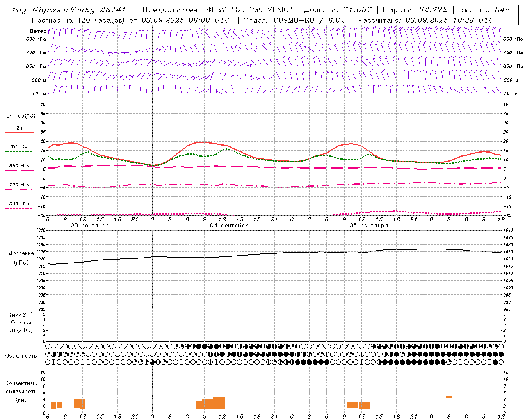The height and width of the screenshot is (420, 525).
Task: Select the Тем-ра(°C) axis label
Action: tap(19, 116)
